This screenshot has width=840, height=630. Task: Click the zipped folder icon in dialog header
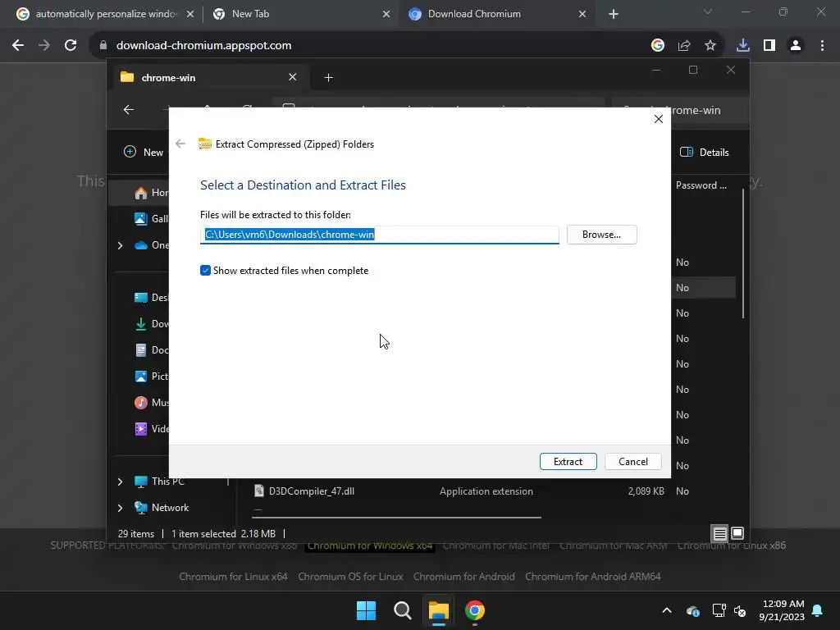204,144
